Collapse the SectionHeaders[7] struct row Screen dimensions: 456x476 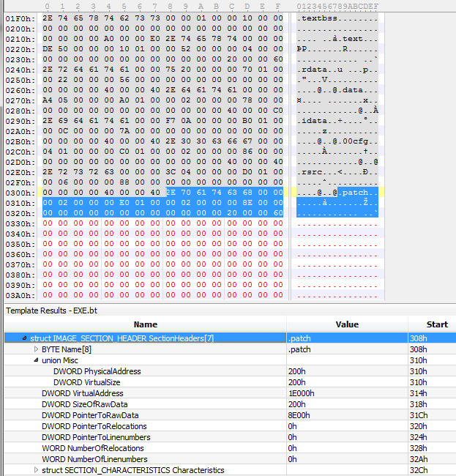(25, 338)
